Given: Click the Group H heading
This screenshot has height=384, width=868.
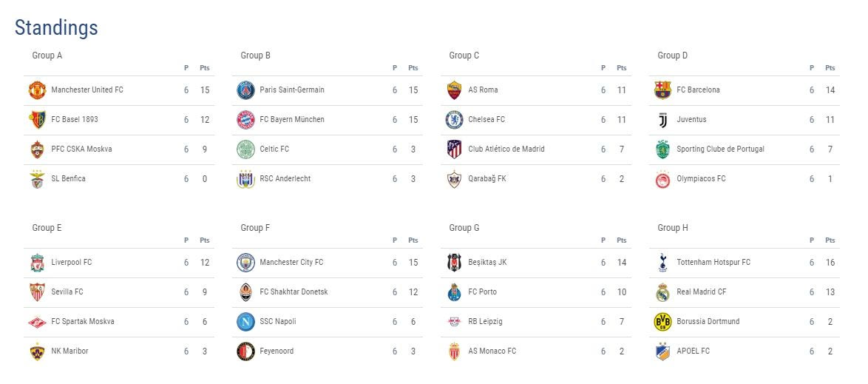Looking at the screenshot, I should click(x=673, y=228).
